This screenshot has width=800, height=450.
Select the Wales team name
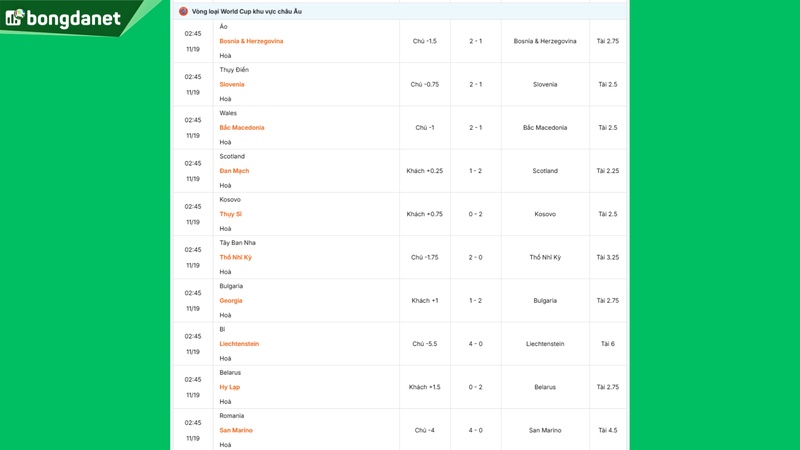point(228,113)
